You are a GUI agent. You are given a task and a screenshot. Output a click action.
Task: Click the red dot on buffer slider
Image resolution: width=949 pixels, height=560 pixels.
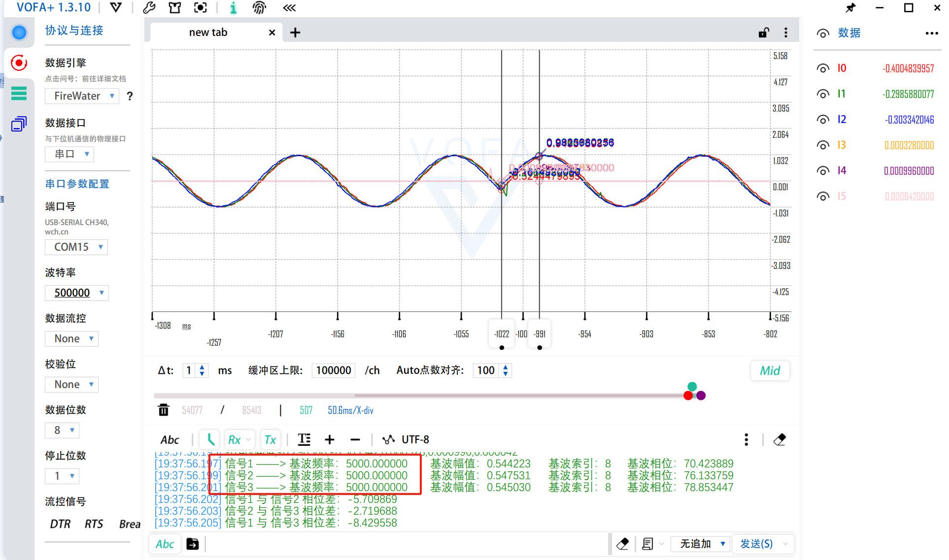point(688,395)
